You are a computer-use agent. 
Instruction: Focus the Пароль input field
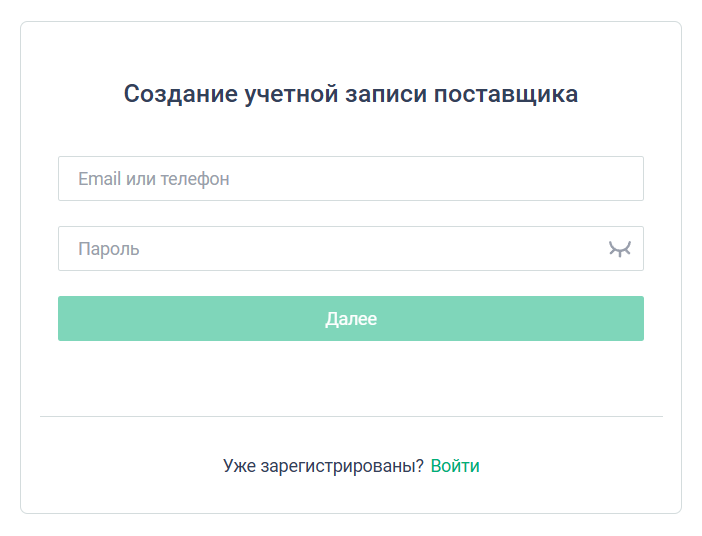(330, 249)
